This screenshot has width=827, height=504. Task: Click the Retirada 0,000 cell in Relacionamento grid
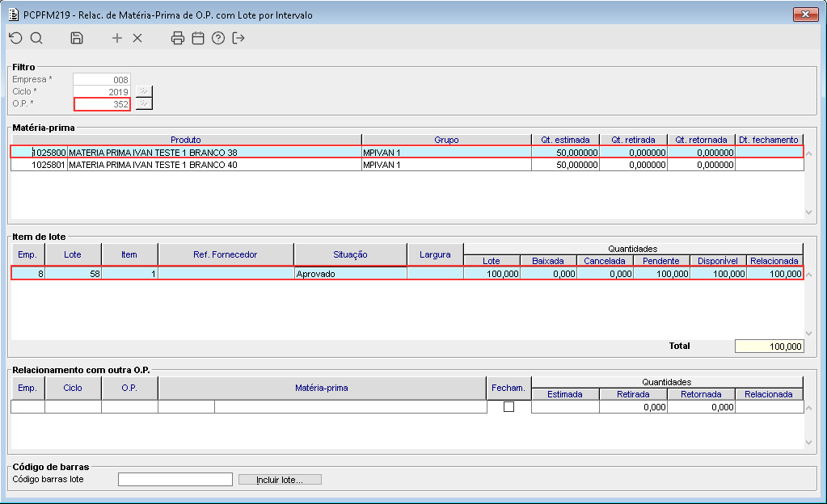[x=633, y=407]
